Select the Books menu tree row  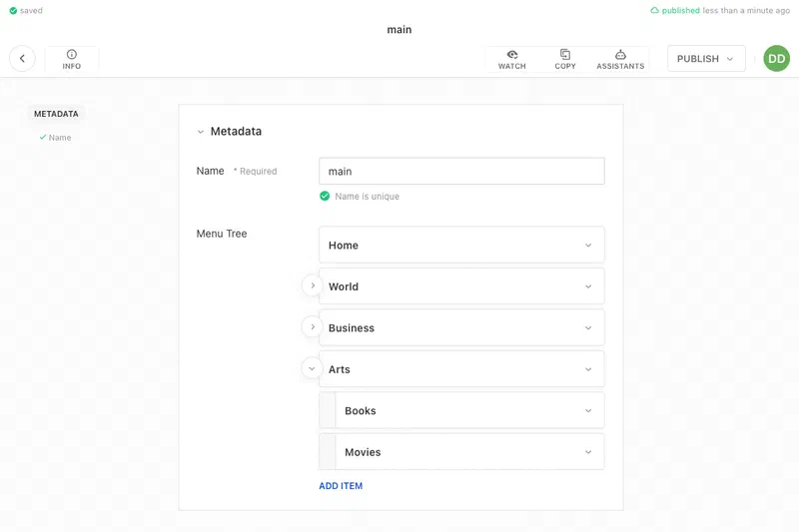[461, 410]
